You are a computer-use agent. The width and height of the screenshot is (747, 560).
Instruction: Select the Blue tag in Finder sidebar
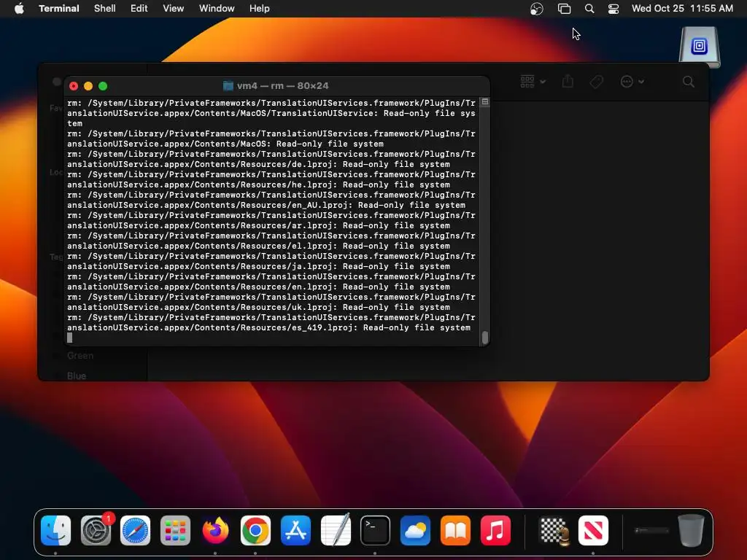coord(76,376)
